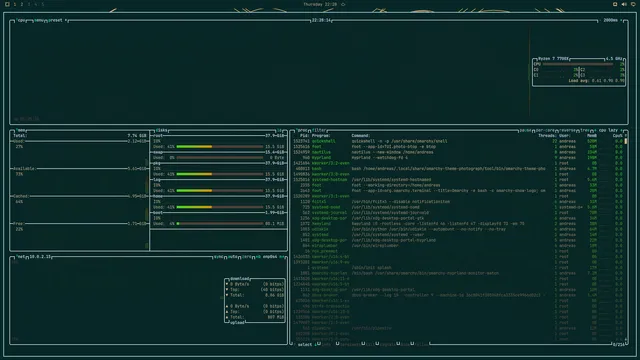Image resolution: width=640 pixels, height=360 pixels.
Task: Switch to workspace 3 in the top bar
Action: click(x=29, y=4)
